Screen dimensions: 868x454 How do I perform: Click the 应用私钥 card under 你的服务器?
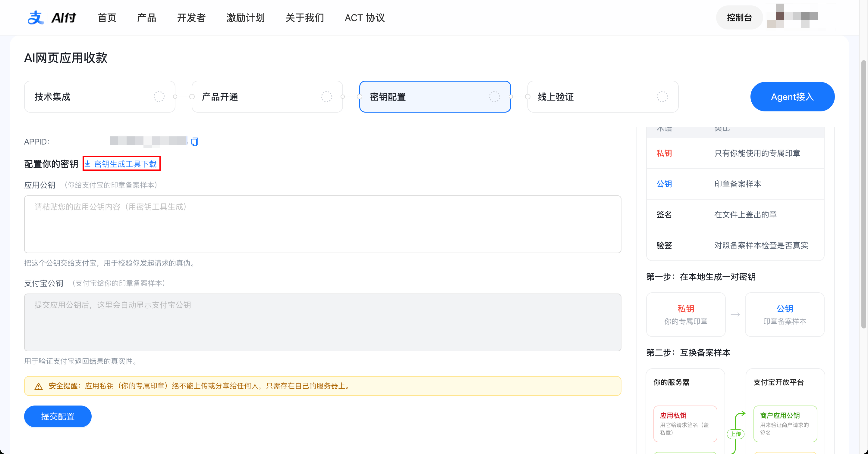(685, 424)
